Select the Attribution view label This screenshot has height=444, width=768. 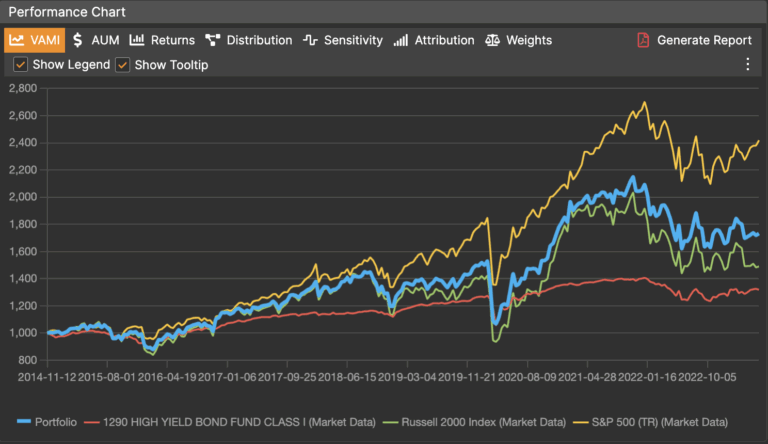[444, 41]
